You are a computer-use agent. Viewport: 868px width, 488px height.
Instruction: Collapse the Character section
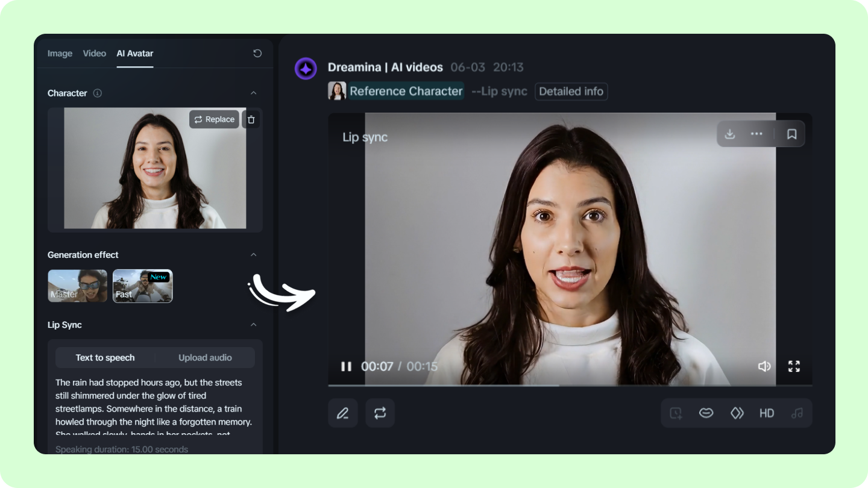click(x=254, y=93)
